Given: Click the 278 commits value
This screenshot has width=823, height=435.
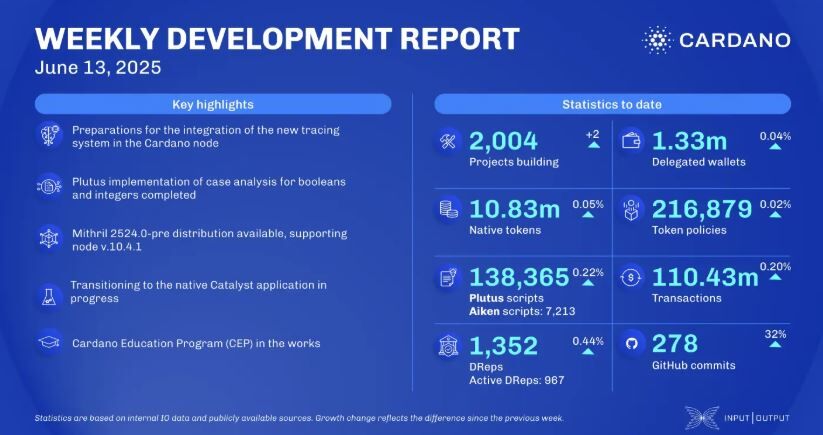Looking at the screenshot, I should [675, 344].
